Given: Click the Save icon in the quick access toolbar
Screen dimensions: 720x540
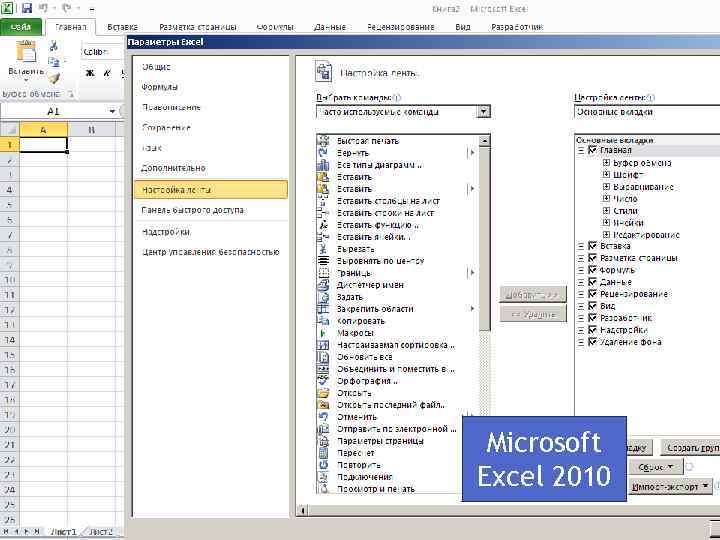Looking at the screenshot, I should (x=27, y=8).
